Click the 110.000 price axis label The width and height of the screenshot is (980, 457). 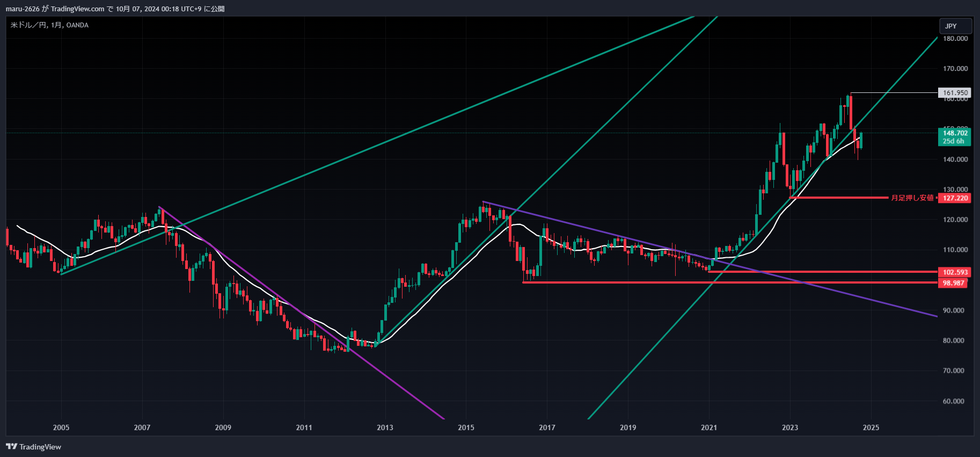click(955, 250)
